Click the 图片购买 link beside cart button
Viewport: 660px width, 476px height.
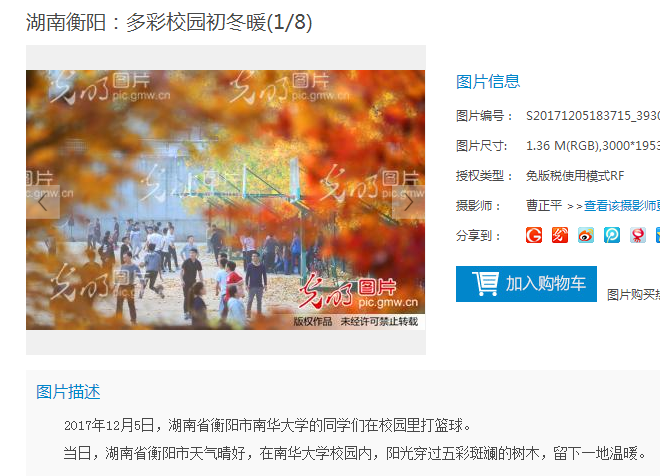[633, 295]
